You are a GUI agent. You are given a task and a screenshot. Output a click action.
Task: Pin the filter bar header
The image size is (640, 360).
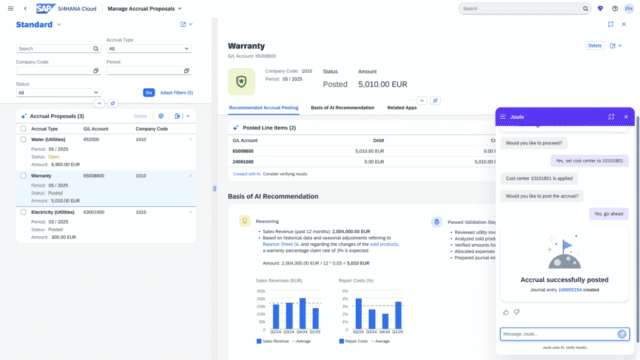point(113,104)
